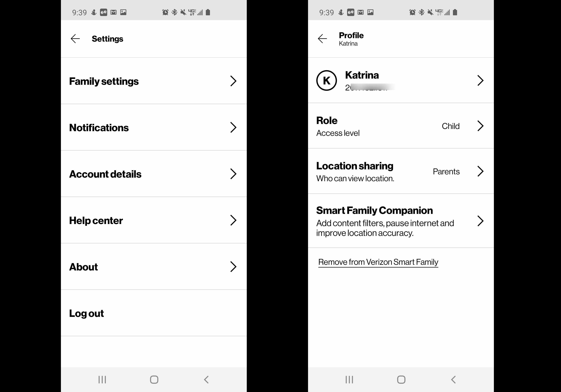Viewport: 561px width, 392px height.
Task: Toggle location sharing to Parents
Action: 401,171
